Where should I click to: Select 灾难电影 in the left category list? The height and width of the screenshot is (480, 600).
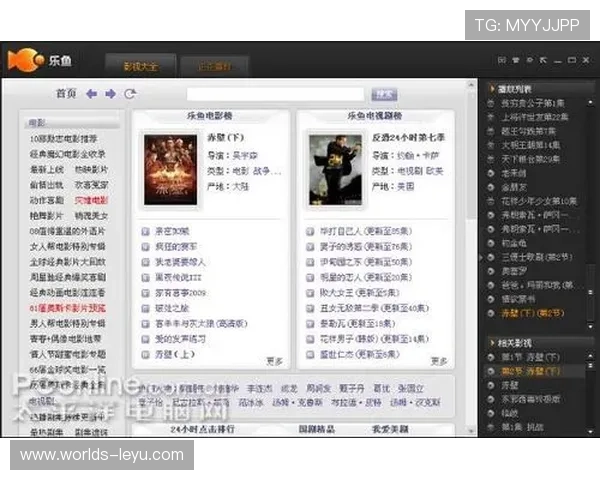[91, 200]
